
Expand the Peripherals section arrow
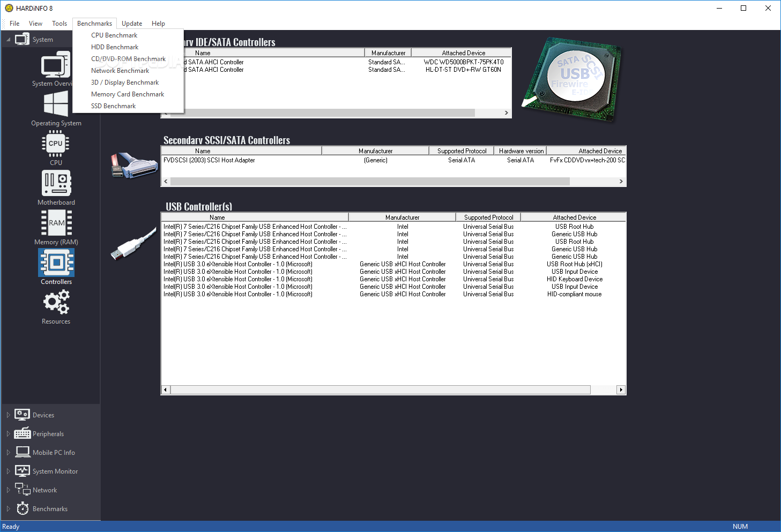(8, 434)
